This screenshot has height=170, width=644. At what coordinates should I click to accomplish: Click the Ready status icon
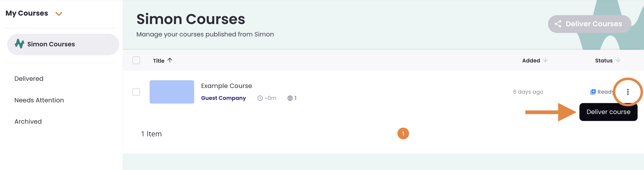[x=593, y=92]
